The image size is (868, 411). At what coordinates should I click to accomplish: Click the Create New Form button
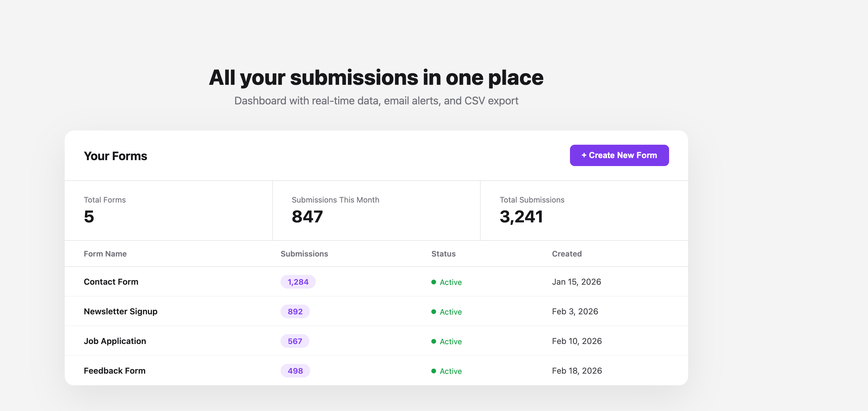pos(619,155)
